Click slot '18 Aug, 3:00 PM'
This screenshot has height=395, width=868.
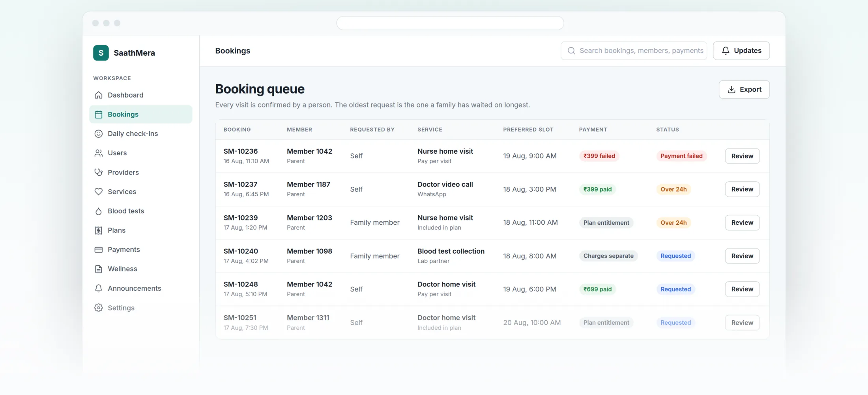point(529,189)
